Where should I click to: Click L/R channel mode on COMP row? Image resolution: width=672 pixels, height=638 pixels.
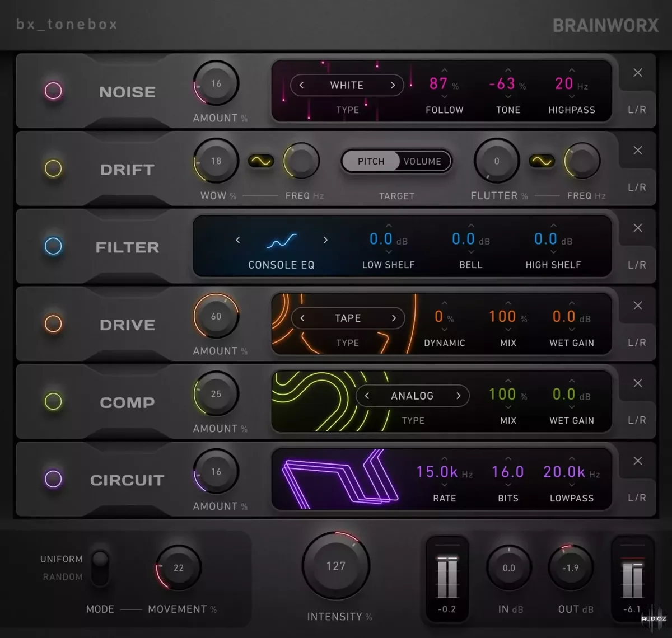click(x=637, y=420)
